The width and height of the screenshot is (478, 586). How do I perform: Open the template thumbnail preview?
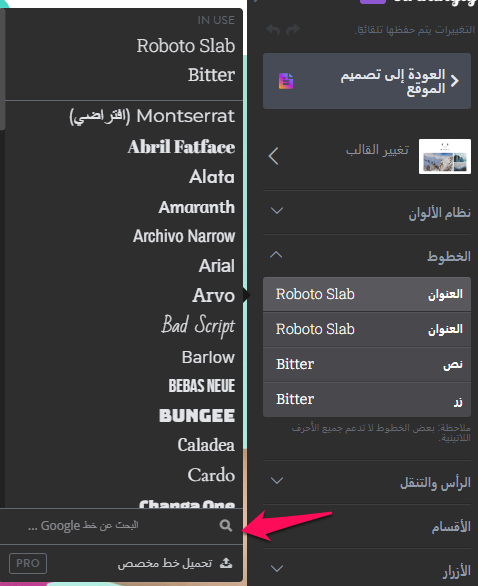point(445,156)
